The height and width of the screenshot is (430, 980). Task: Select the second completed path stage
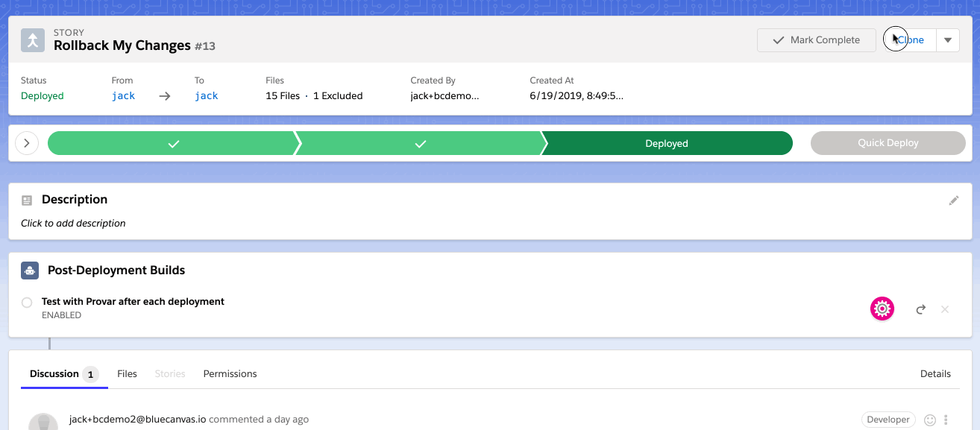click(420, 143)
